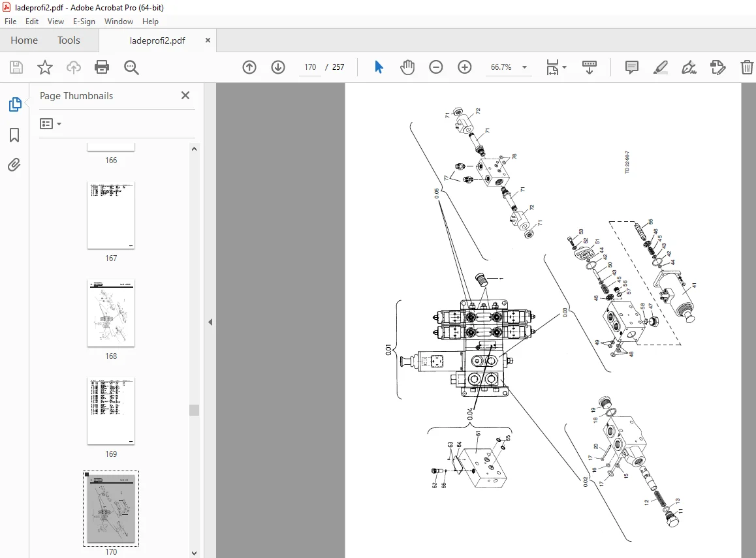Zoom in with the plus icon

(465, 67)
